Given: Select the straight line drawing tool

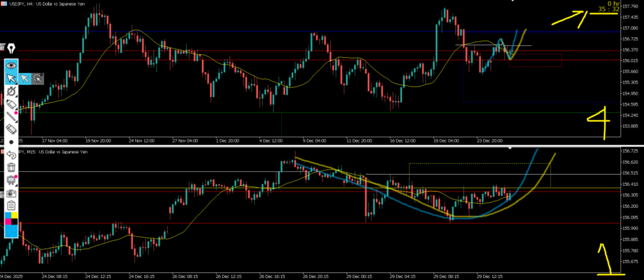Looking at the screenshot, I should pyautogui.click(x=11, y=117).
